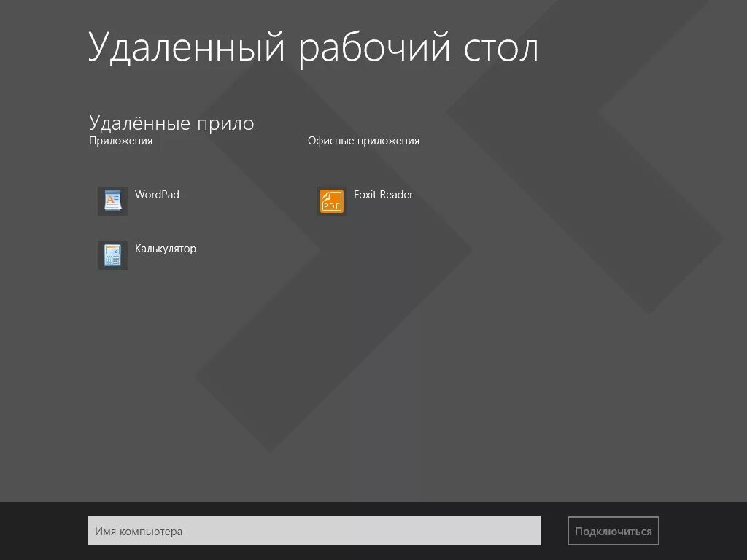This screenshot has height=560, width=747.
Task: Select the Приложения group heading
Action: click(120, 141)
